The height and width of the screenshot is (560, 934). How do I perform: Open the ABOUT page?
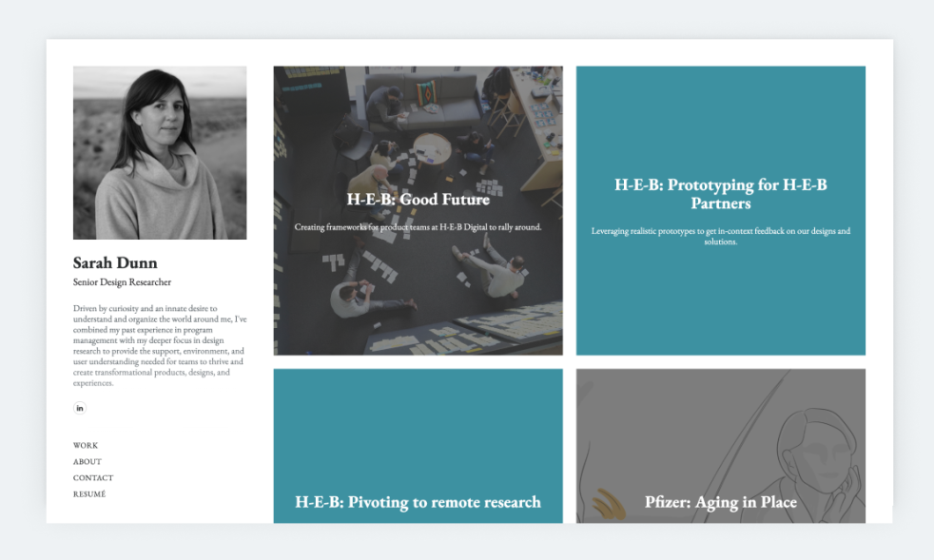87,462
